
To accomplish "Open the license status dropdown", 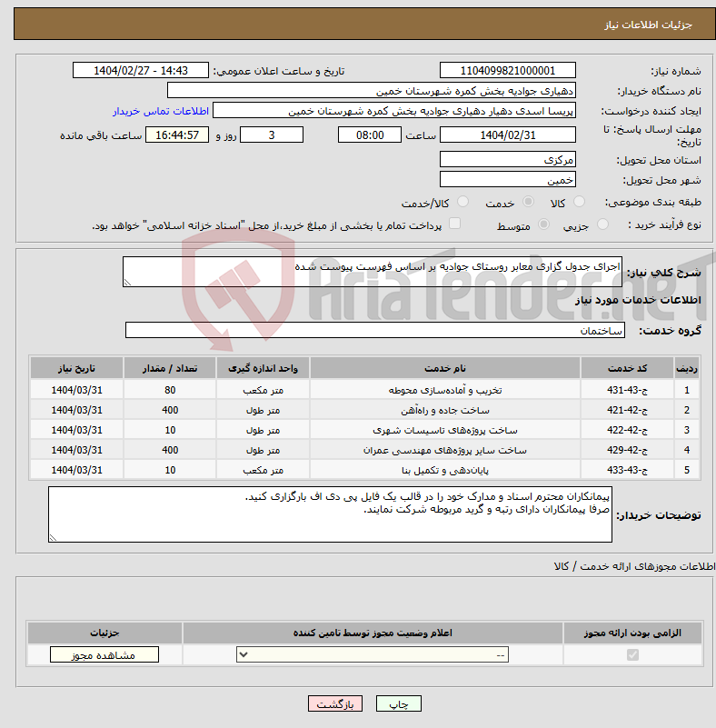I will (373, 654).
